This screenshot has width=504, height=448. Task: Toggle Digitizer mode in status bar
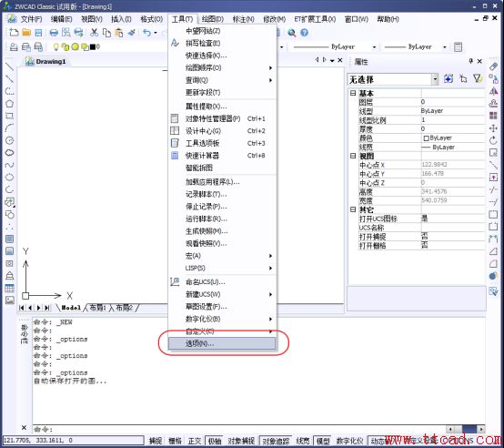click(x=350, y=441)
